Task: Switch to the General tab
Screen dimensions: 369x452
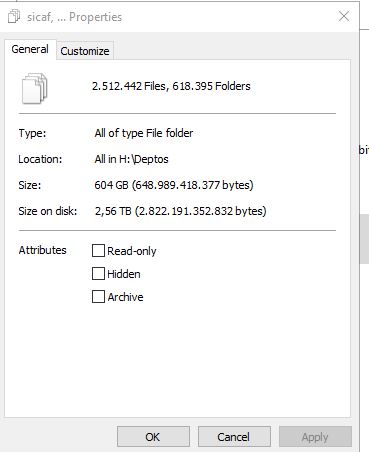Action: (x=30, y=50)
